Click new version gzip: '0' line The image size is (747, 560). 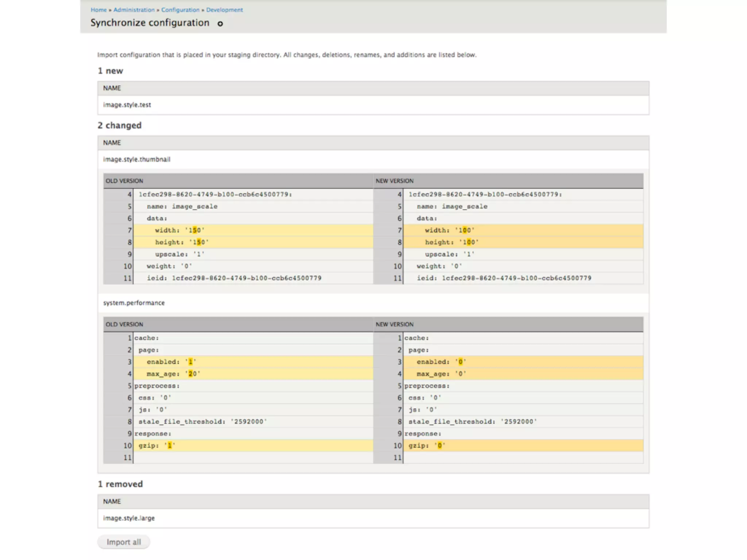(523, 446)
